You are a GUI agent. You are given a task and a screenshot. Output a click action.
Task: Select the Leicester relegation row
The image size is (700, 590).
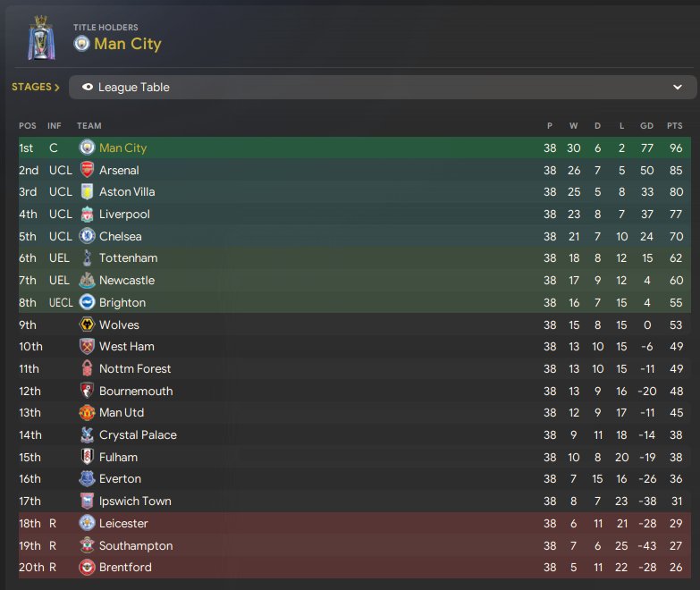(358, 524)
